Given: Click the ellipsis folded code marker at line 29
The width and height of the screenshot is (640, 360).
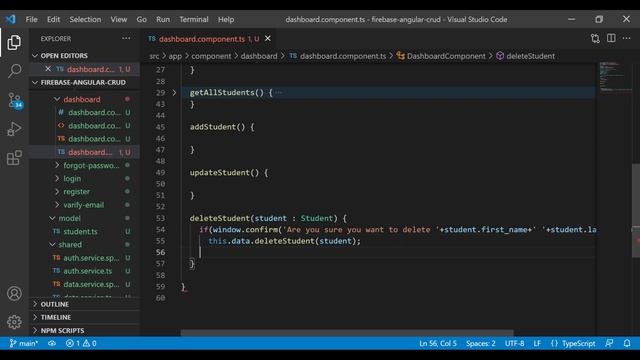Looking at the screenshot, I should click(x=278, y=93).
